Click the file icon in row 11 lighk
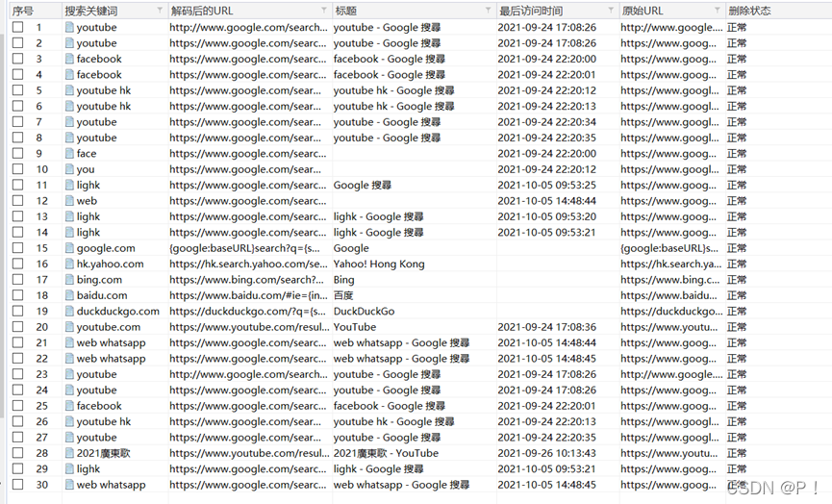 pyautogui.click(x=69, y=185)
